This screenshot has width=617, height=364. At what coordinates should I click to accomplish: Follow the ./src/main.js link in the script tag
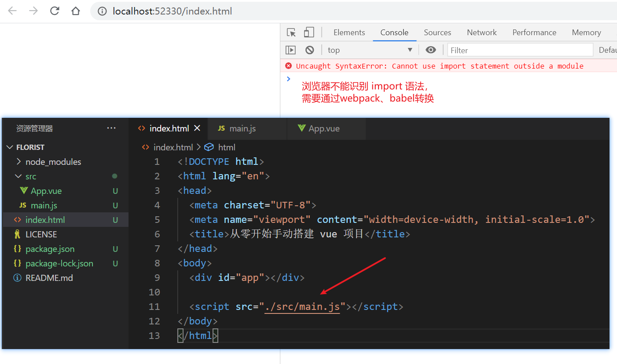point(302,307)
